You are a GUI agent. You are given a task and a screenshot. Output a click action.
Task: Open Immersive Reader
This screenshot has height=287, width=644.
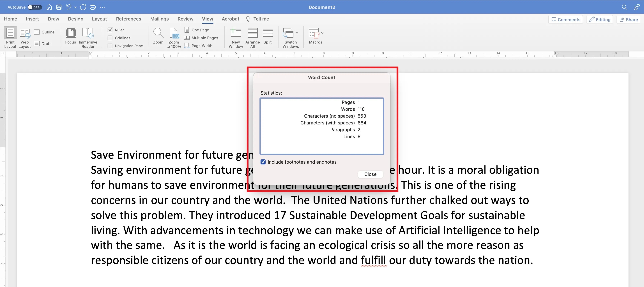(88, 37)
